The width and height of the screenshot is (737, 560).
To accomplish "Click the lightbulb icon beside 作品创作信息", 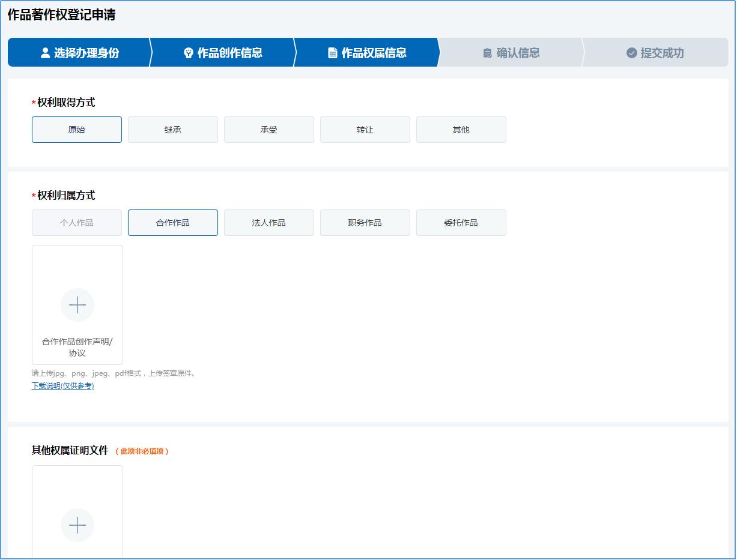I will point(188,53).
